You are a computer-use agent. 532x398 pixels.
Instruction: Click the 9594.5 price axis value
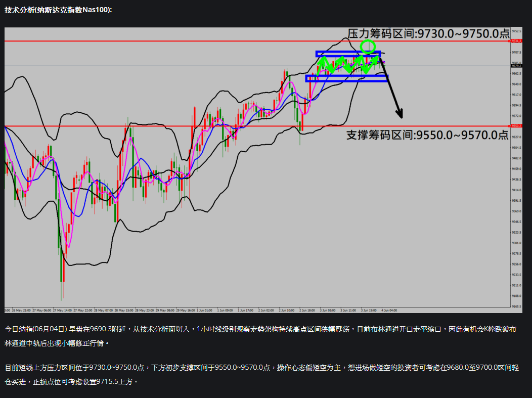[x=516, y=105]
